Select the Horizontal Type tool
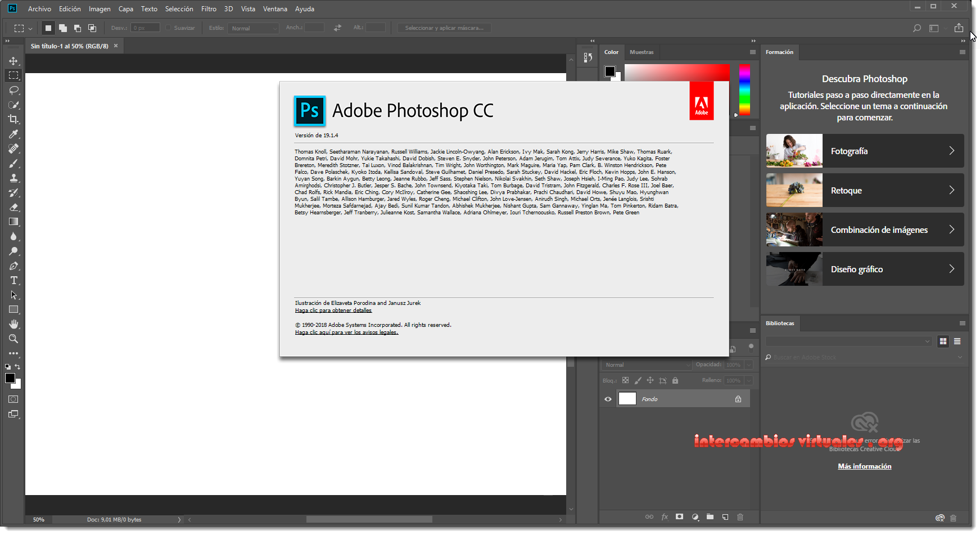The image size is (980, 535). point(13,280)
